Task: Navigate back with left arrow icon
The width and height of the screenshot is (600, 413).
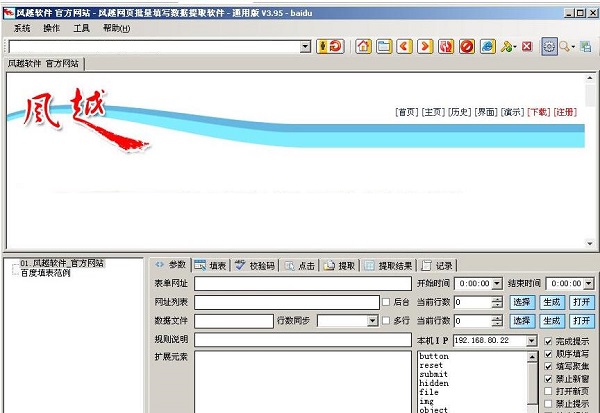Action: (x=404, y=46)
